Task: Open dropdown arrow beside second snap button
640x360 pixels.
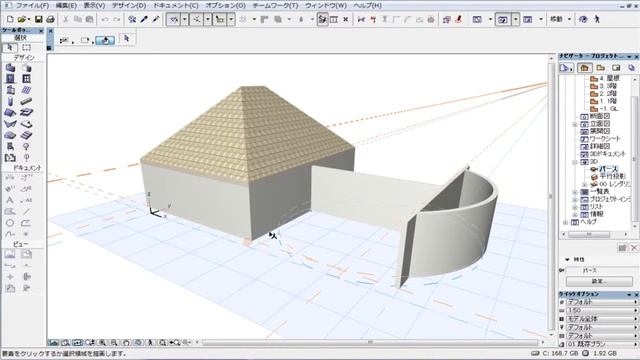Action: (x=208, y=19)
